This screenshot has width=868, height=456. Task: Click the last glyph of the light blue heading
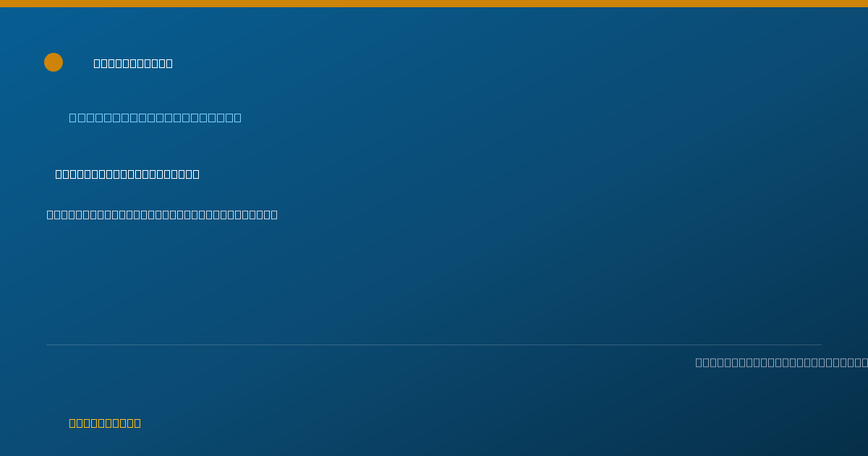point(237,117)
